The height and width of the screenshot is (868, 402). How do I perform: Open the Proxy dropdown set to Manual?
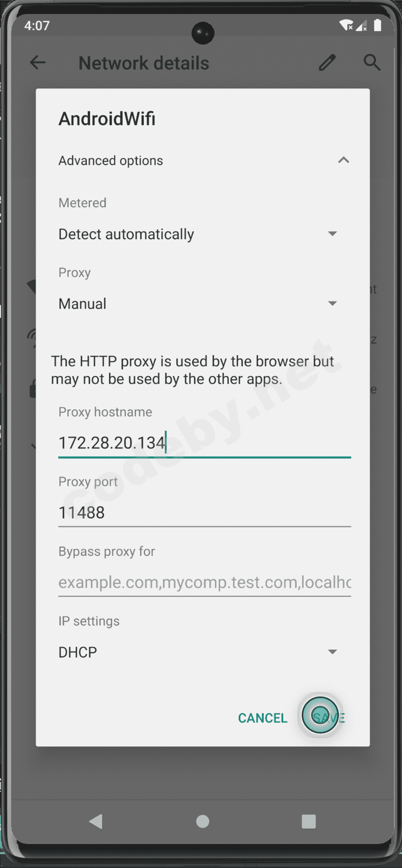click(199, 304)
